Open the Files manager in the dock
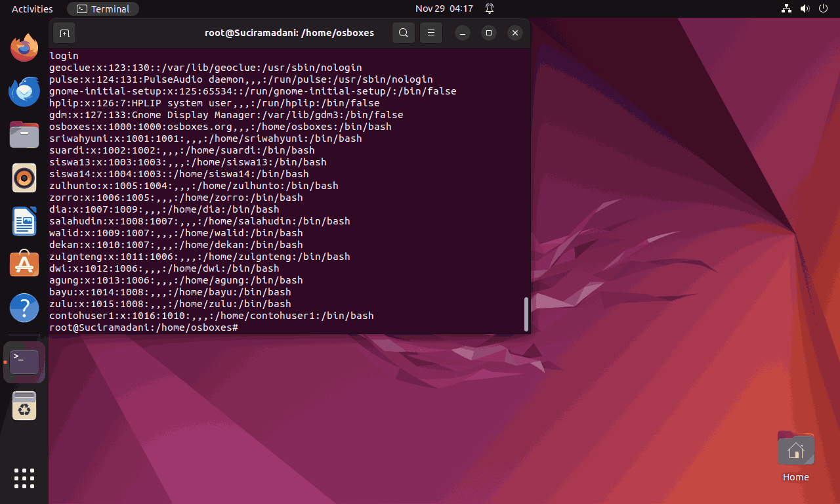The width and height of the screenshot is (840, 504). [x=24, y=135]
